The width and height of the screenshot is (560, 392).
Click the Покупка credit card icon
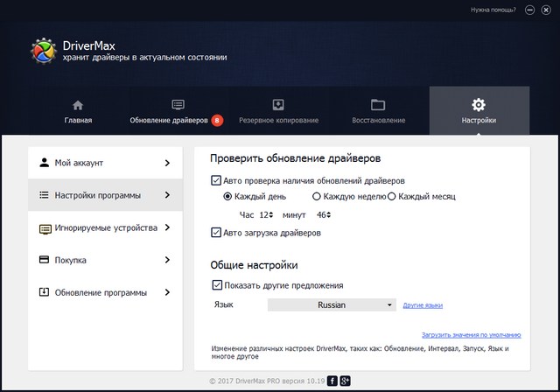[x=44, y=260]
